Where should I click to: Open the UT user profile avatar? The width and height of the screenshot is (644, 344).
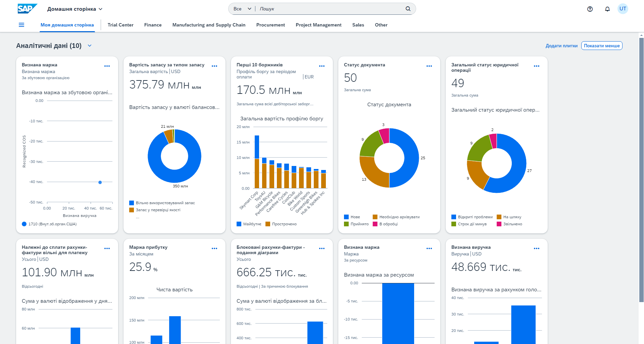coord(623,9)
